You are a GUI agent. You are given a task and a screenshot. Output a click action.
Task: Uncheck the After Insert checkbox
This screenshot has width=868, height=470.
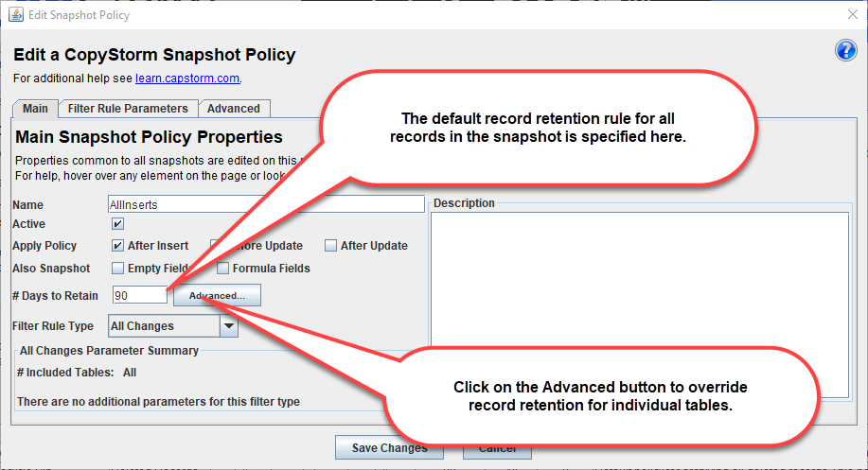click(118, 246)
